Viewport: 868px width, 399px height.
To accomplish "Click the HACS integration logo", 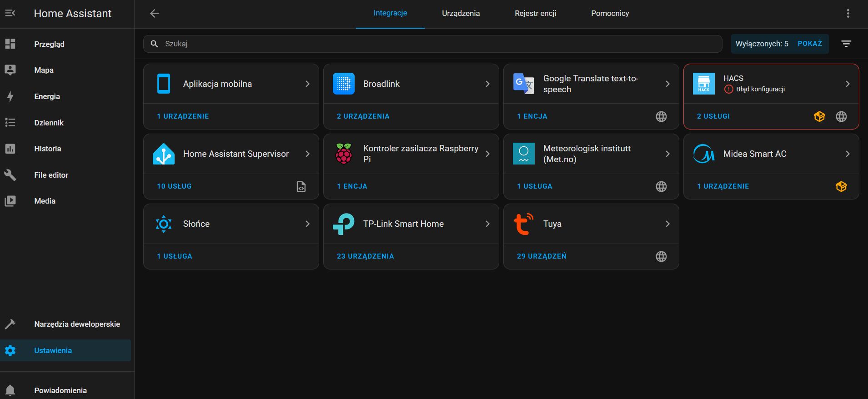I will (703, 84).
